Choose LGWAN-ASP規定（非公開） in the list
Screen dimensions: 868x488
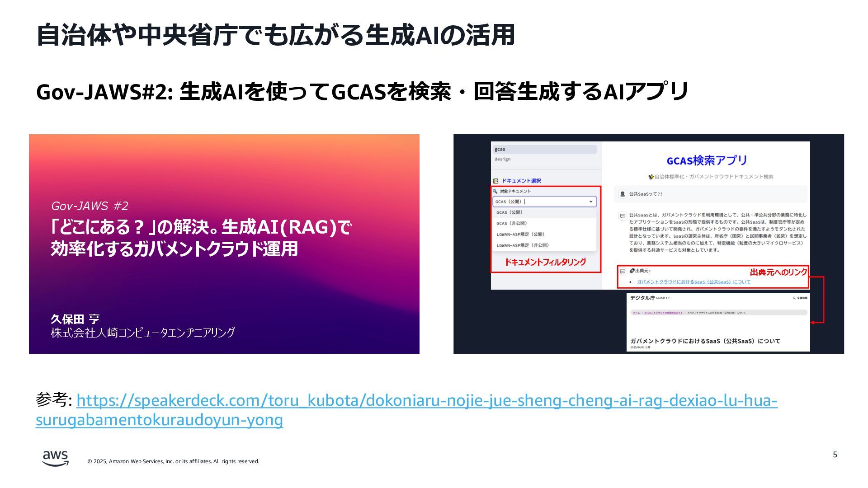click(544, 245)
